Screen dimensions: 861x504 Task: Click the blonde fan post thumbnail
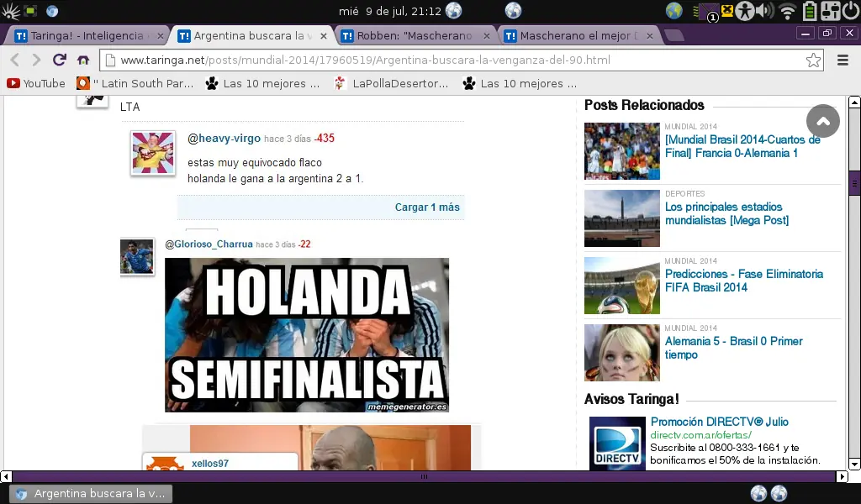[621, 353]
